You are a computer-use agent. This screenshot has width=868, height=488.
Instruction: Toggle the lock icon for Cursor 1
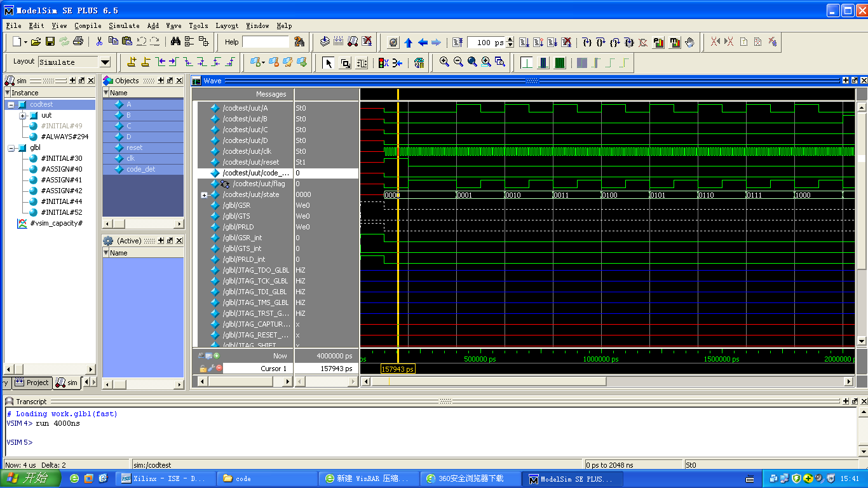point(203,369)
